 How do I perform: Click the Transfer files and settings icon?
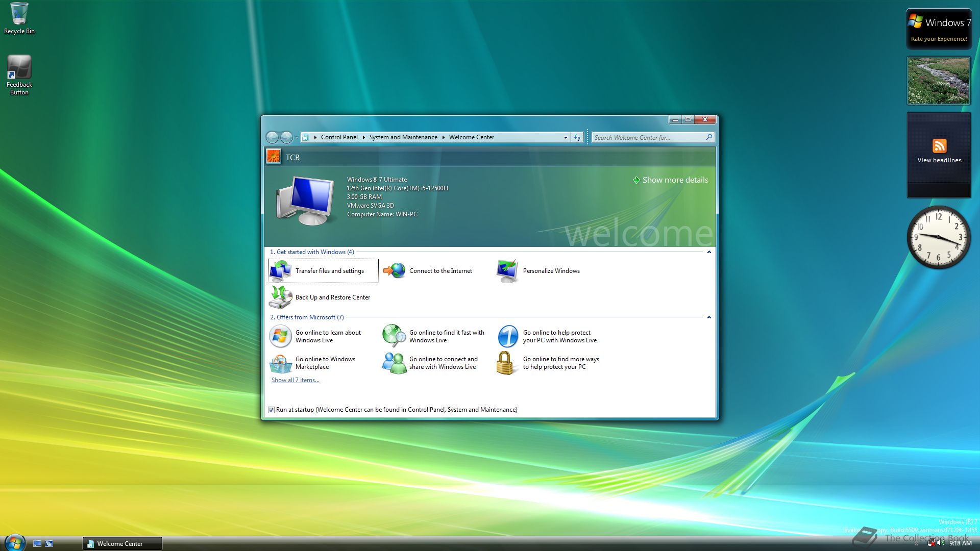pos(281,271)
